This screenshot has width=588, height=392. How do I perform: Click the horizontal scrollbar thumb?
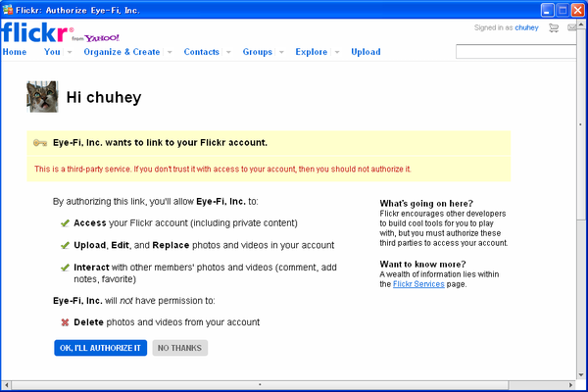[260, 385]
